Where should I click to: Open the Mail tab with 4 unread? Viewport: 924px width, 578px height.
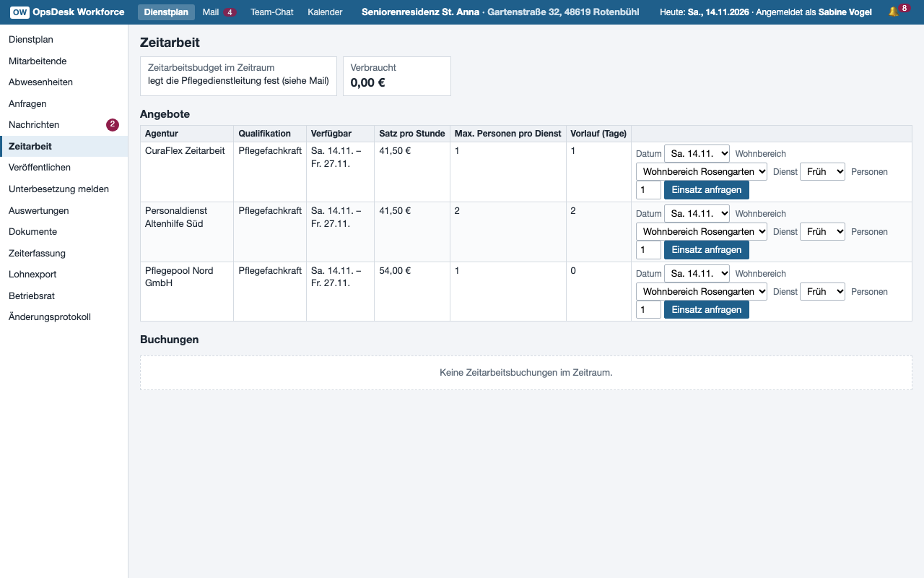pyautogui.click(x=219, y=12)
